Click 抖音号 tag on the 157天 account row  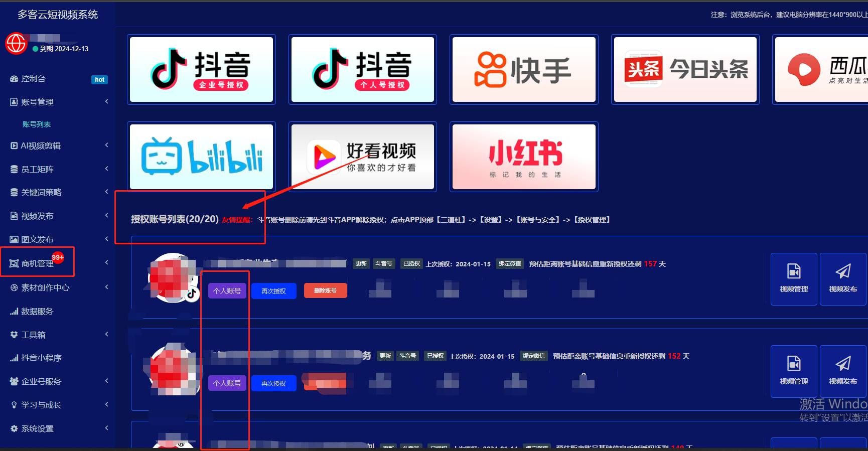pyautogui.click(x=384, y=263)
